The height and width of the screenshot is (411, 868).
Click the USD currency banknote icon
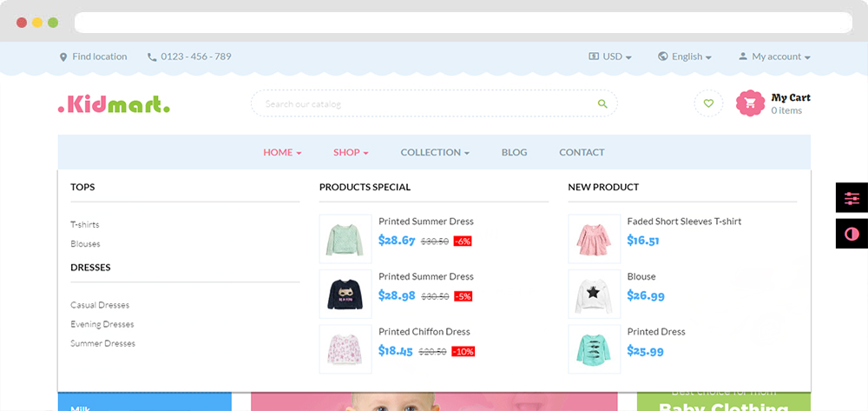594,56
